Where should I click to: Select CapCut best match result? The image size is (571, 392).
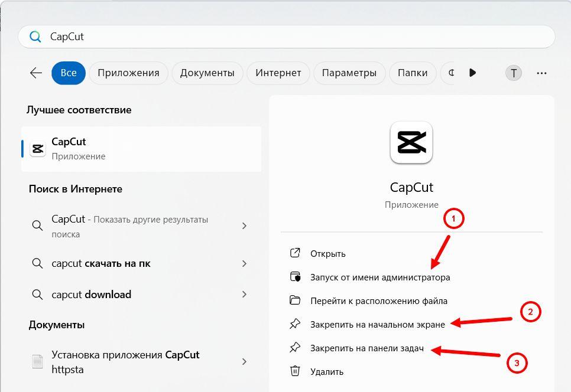pos(141,149)
